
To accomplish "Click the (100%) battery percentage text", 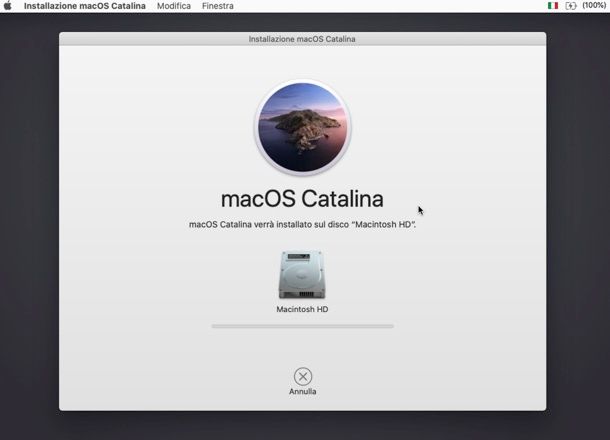I will [594, 5].
